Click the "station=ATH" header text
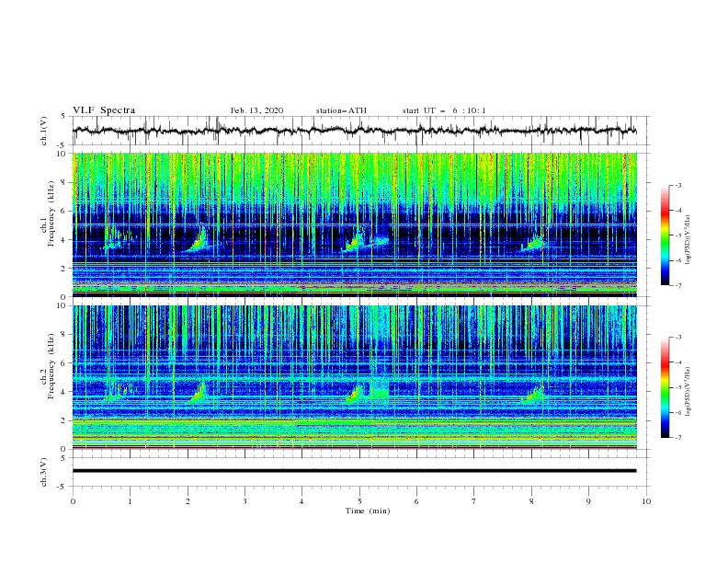The image size is (728, 563). (x=341, y=110)
